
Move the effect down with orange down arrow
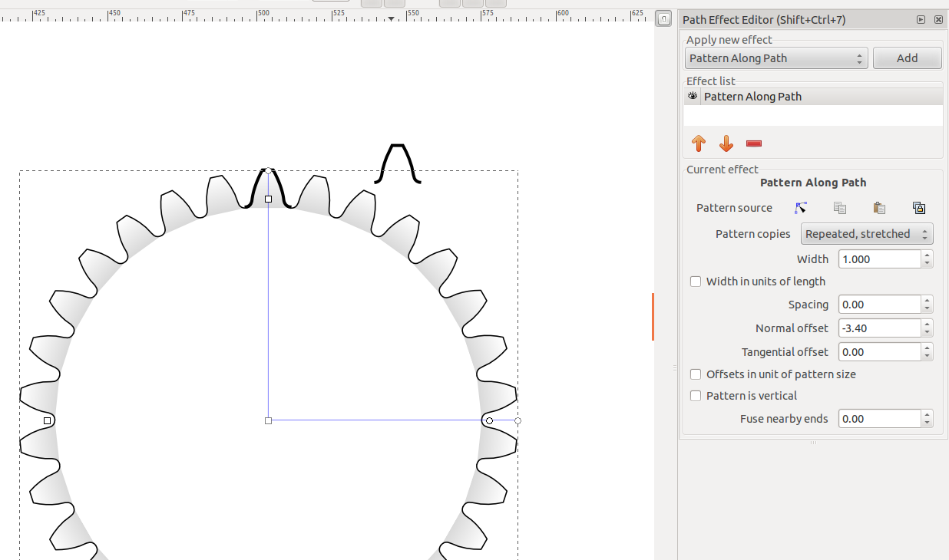pos(726,143)
